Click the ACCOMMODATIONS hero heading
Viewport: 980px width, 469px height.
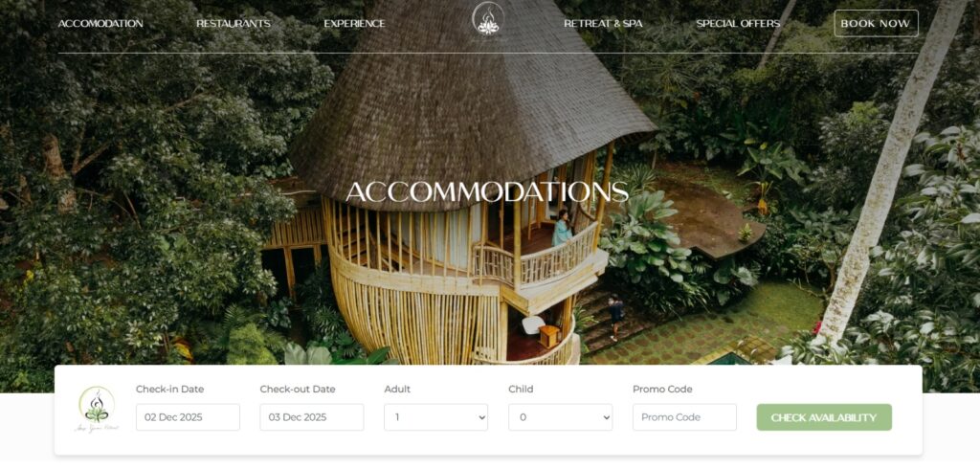[x=487, y=192]
